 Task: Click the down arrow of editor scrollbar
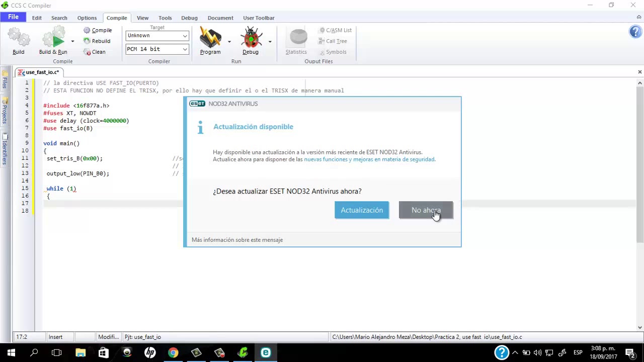(x=639, y=327)
